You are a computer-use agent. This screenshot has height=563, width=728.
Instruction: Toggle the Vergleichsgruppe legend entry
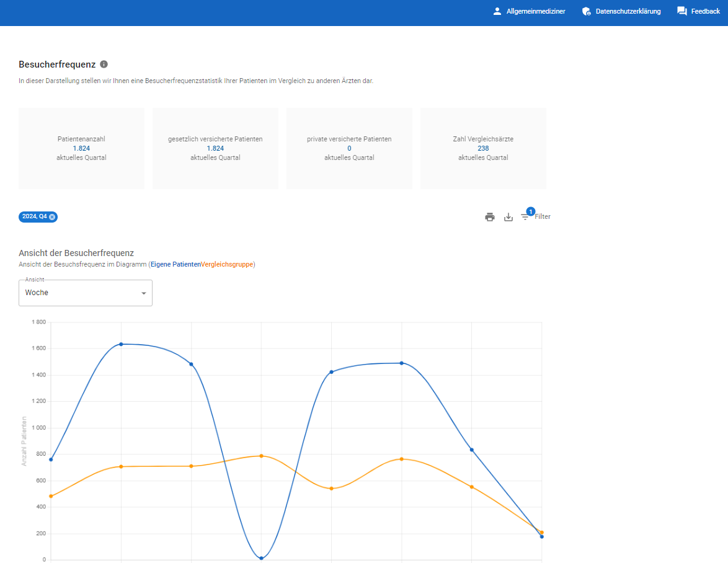pyautogui.click(x=227, y=264)
